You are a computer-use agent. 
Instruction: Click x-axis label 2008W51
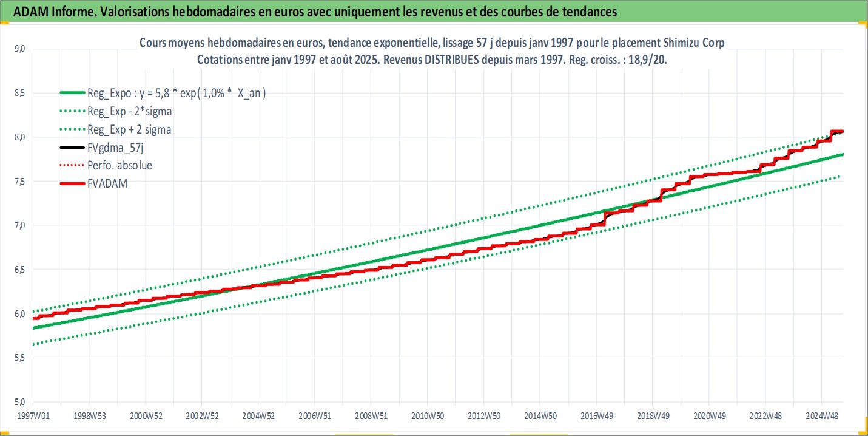371,415
